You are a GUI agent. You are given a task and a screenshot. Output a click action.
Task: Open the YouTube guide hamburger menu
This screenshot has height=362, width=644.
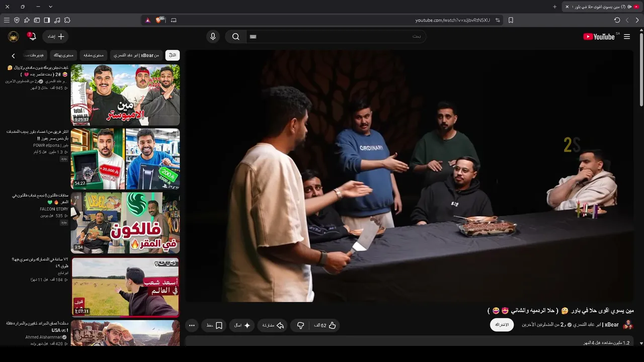[x=627, y=36]
